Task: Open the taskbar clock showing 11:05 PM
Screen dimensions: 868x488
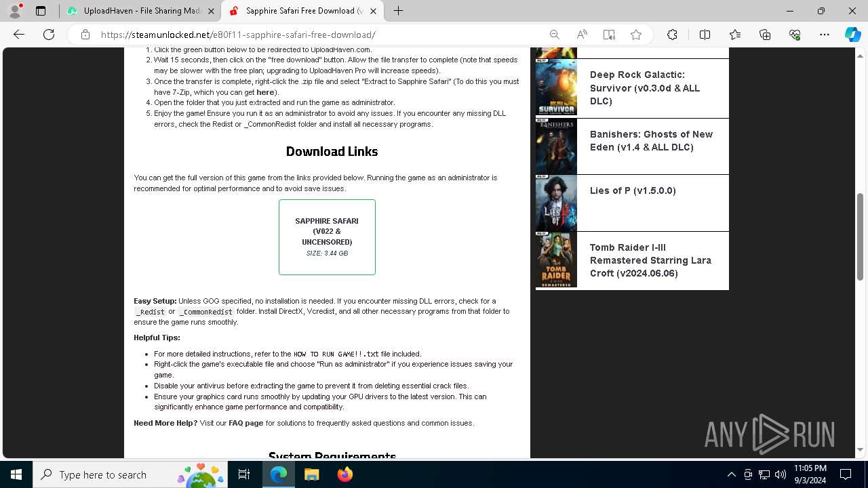Action: point(810,474)
